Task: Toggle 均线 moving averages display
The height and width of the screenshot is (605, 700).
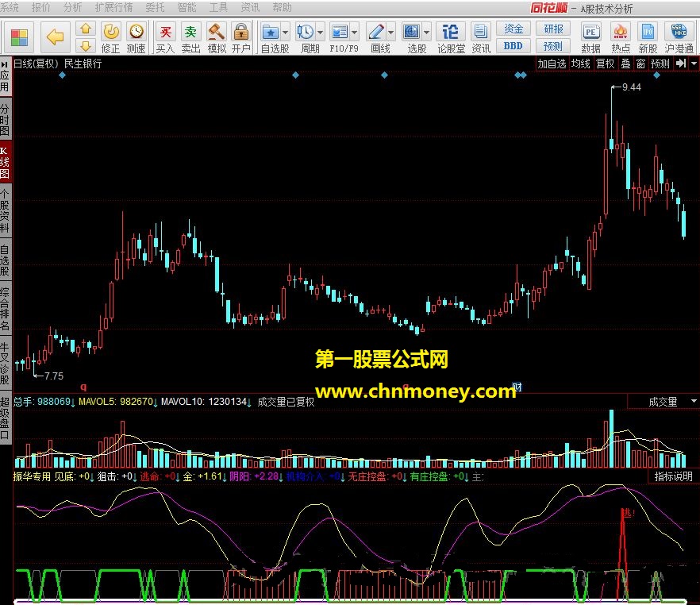Action: (x=581, y=64)
